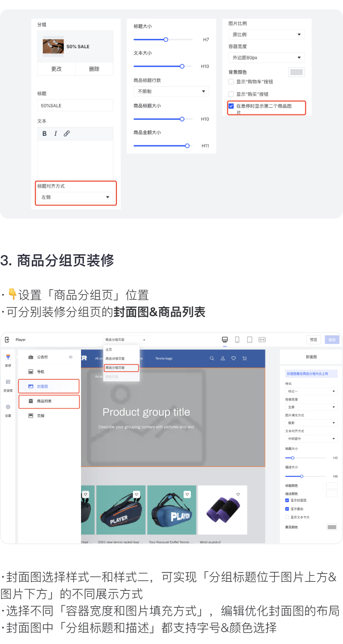The width and height of the screenshot is (343, 644).
Task: Open the 资源库 sidebar section
Action: pos(8,385)
